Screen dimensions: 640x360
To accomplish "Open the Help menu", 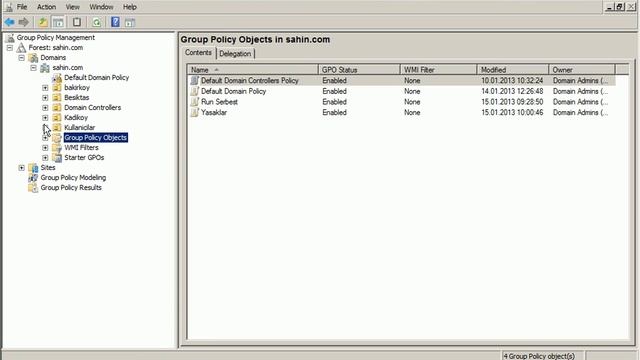I will pos(130,7).
